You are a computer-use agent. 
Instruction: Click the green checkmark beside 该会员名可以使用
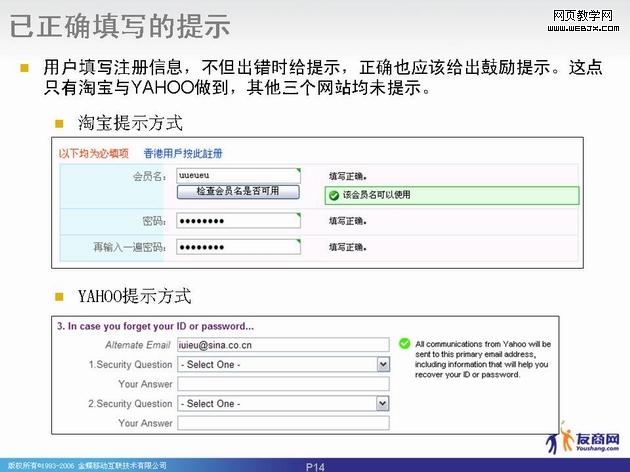pos(334,195)
